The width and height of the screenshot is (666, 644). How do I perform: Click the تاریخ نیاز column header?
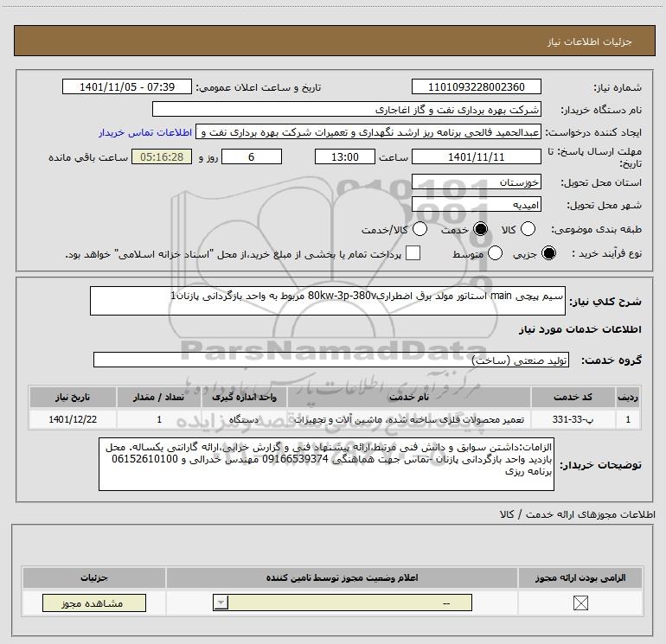73,397
